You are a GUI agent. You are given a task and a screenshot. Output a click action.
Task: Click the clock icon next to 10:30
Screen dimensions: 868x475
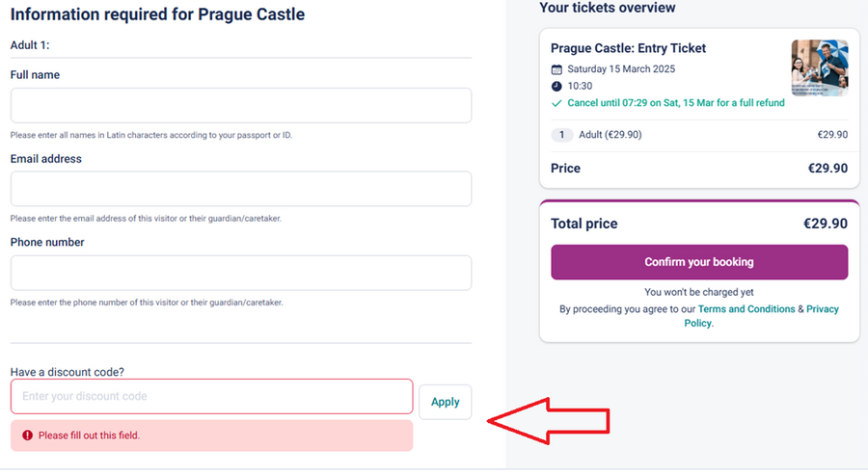(556, 86)
